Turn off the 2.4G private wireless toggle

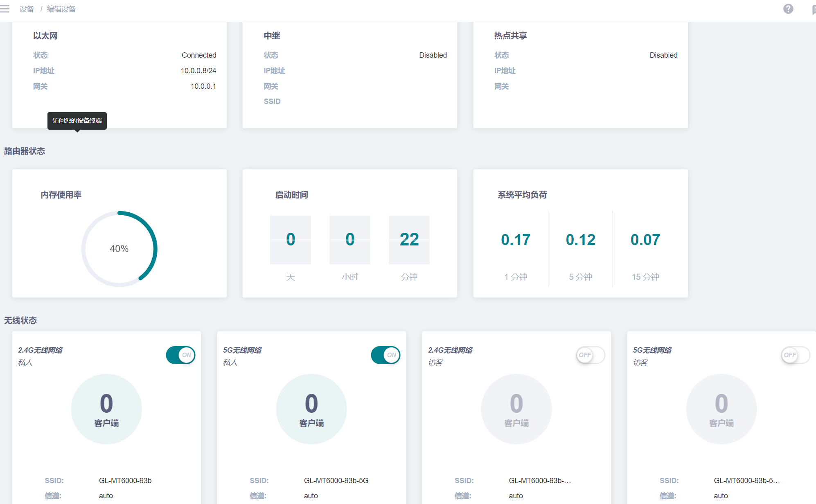180,355
